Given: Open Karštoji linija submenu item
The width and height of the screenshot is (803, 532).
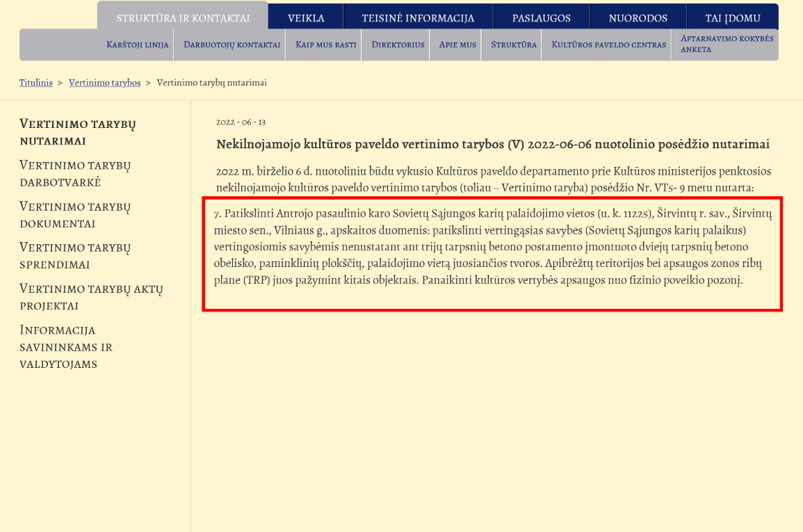Looking at the screenshot, I should click(x=137, y=45).
